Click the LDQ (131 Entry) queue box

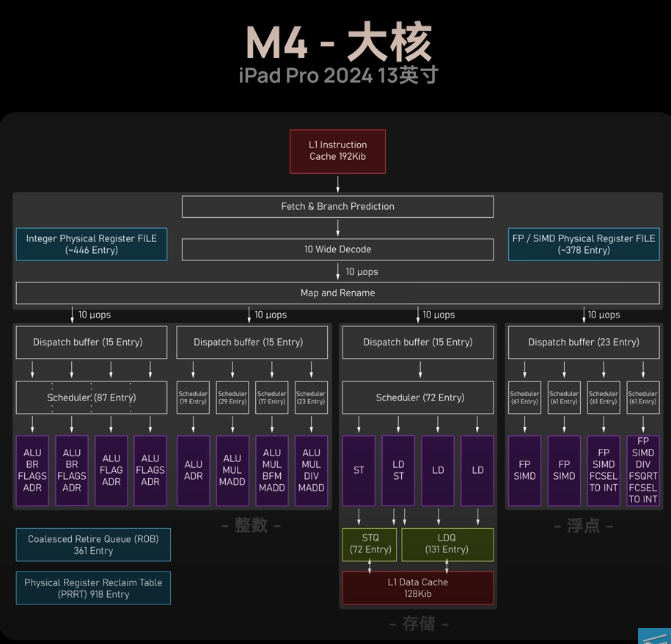click(x=447, y=545)
